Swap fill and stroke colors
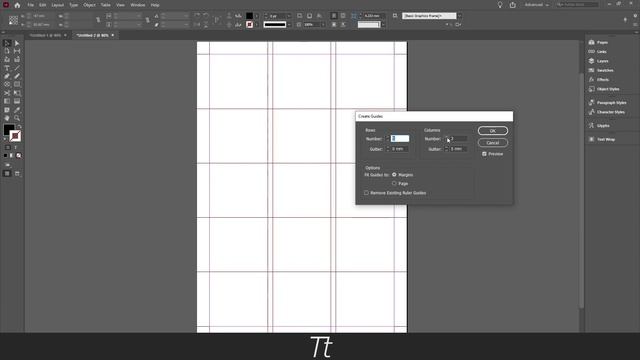Image resolution: width=640 pixels, height=360 pixels. [x=19, y=127]
